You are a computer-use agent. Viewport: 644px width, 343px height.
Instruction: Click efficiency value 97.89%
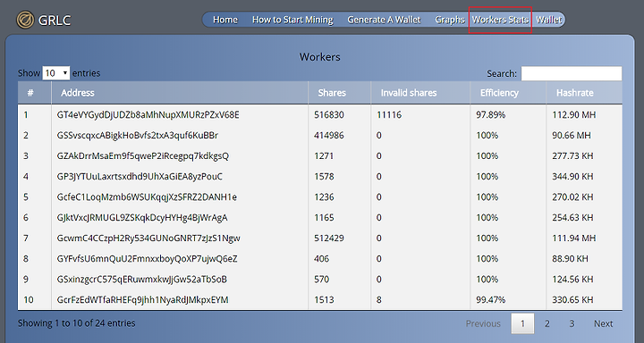coord(491,115)
